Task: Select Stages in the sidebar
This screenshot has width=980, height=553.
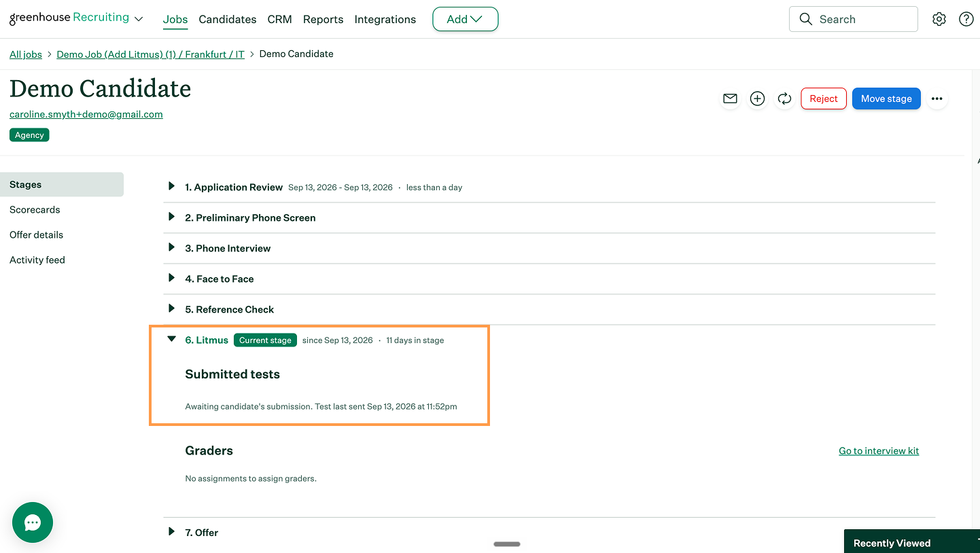Action: point(62,185)
